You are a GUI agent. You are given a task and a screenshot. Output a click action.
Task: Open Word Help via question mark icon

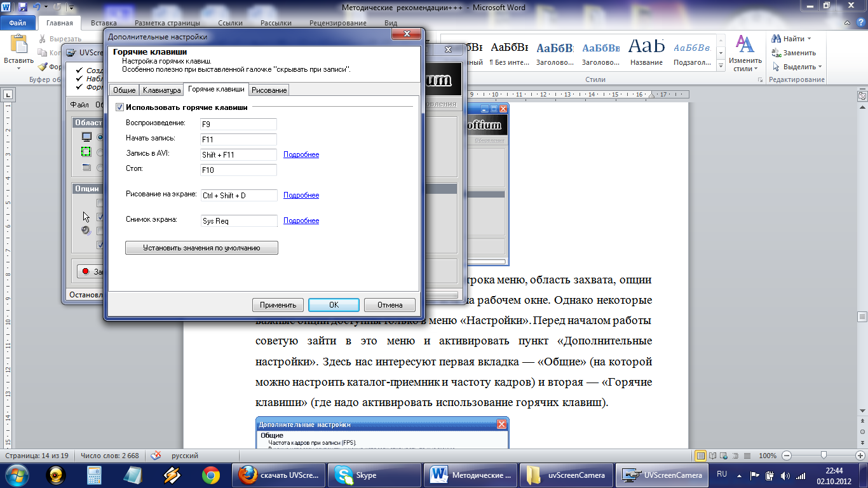point(860,23)
